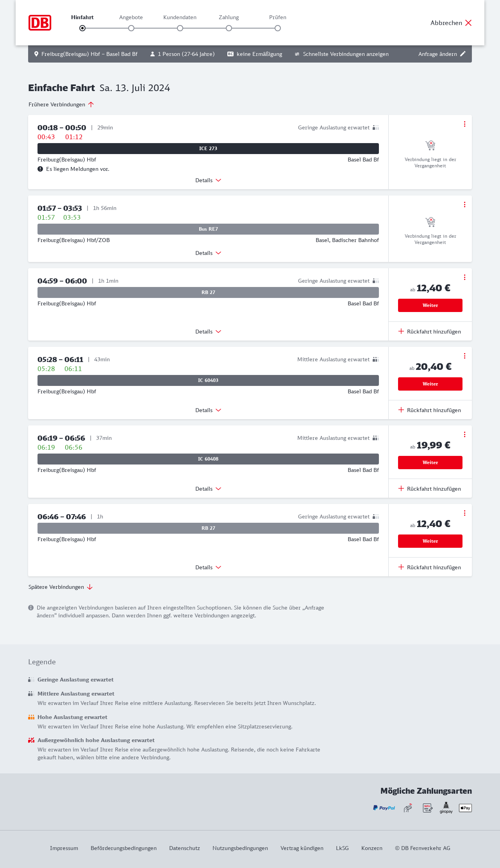Add Rückfahrt for the 06:46 RB 27 connection

(430, 567)
